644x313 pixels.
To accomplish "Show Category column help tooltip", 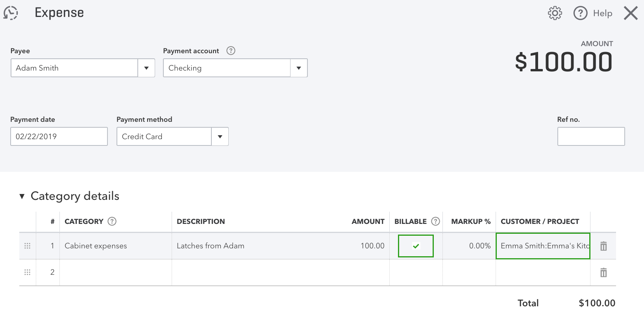I will (112, 221).
